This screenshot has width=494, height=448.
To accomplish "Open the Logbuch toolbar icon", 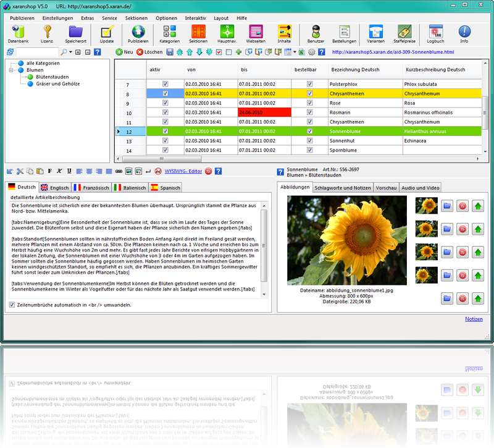I will click(436, 34).
